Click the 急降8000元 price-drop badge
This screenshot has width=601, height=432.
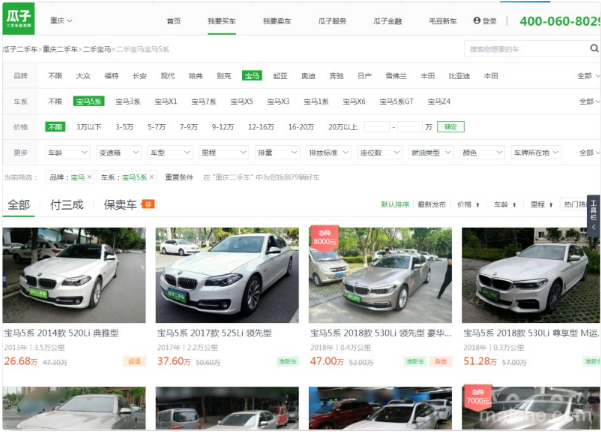pyautogui.click(x=324, y=238)
